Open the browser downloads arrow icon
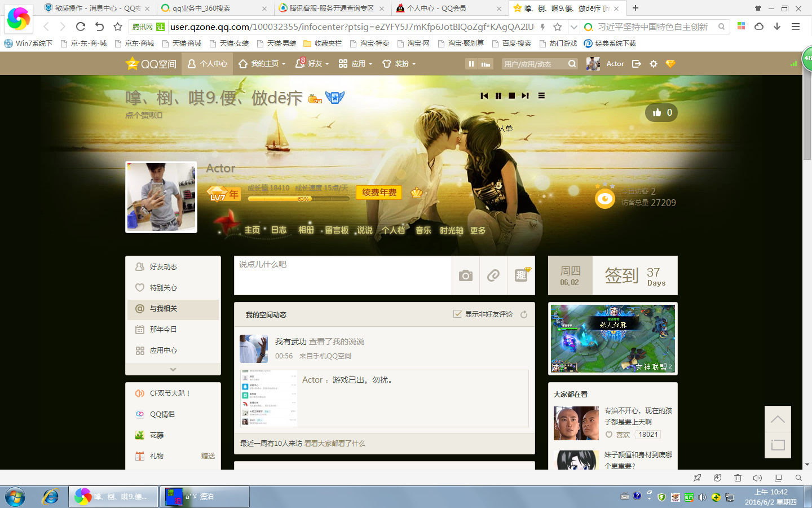 pos(777,27)
